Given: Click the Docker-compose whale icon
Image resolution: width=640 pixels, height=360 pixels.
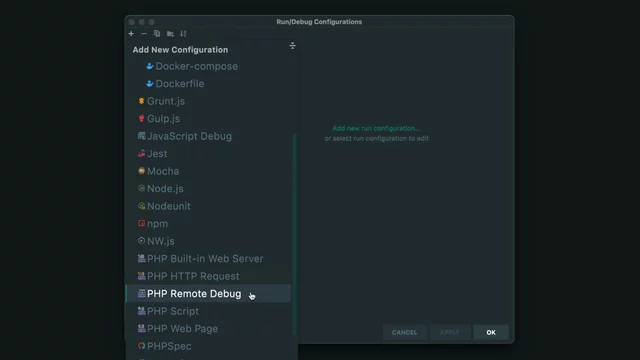Looking at the screenshot, I should click(150, 66).
